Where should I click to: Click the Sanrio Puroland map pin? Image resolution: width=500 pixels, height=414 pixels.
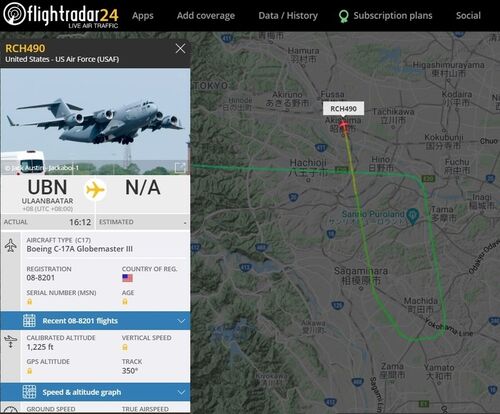pyautogui.click(x=413, y=216)
